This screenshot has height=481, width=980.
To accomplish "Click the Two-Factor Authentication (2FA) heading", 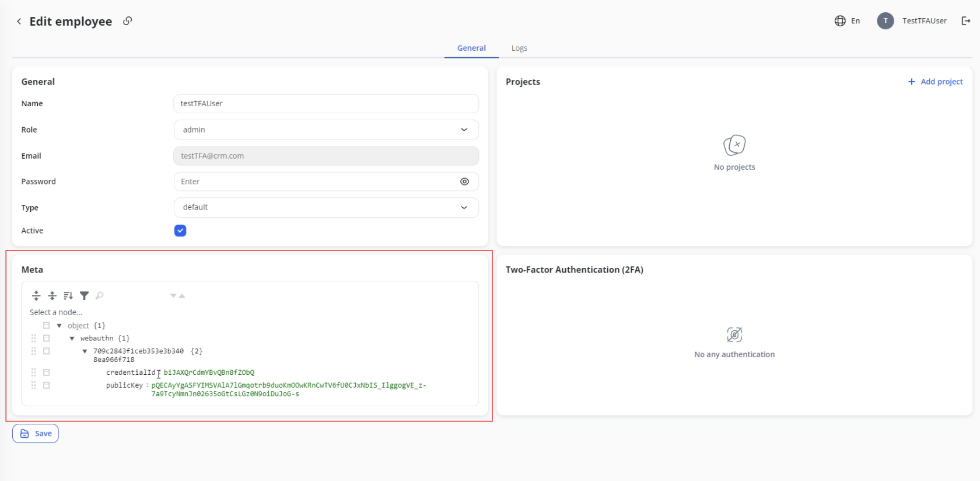I will pyautogui.click(x=575, y=270).
